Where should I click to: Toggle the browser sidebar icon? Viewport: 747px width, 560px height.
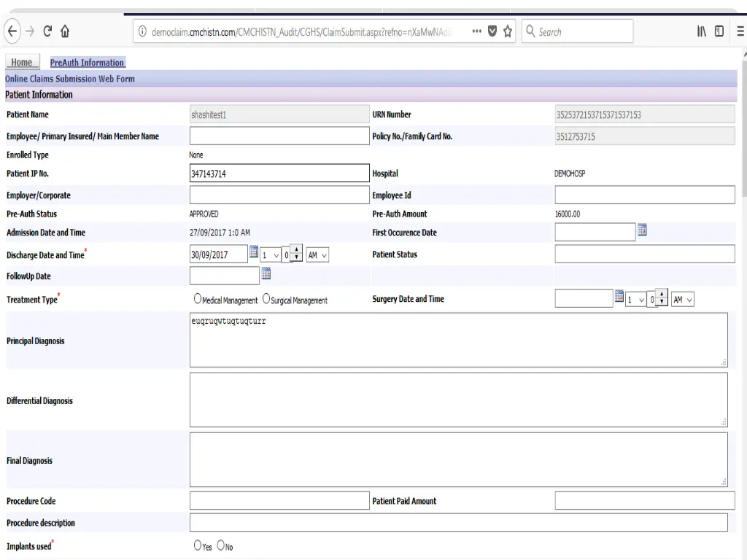(x=719, y=31)
